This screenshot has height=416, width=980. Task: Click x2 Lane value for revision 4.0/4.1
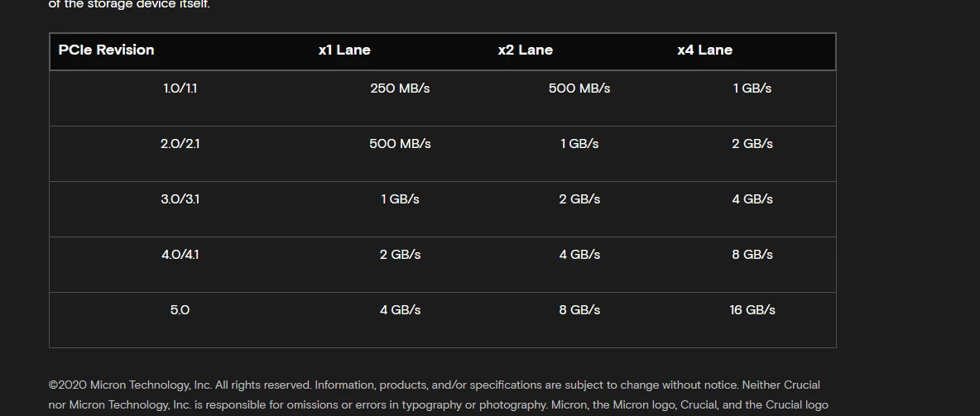point(579,255)
